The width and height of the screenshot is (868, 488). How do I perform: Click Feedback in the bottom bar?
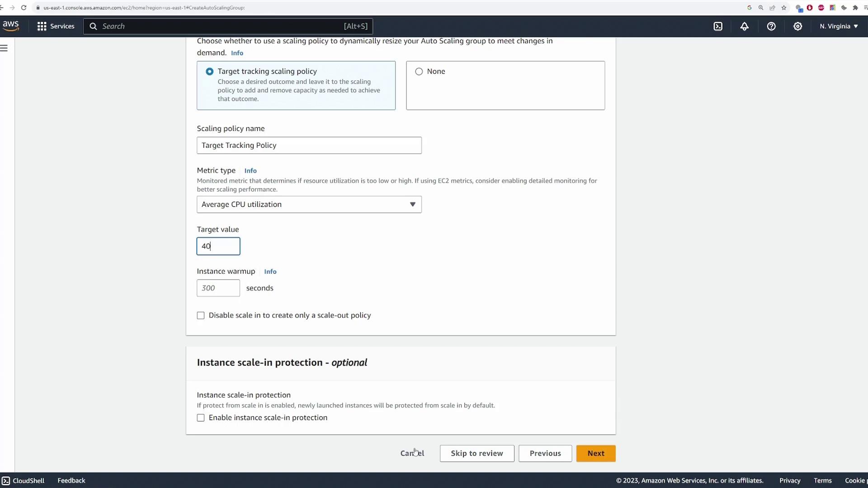tap(71, 480)
